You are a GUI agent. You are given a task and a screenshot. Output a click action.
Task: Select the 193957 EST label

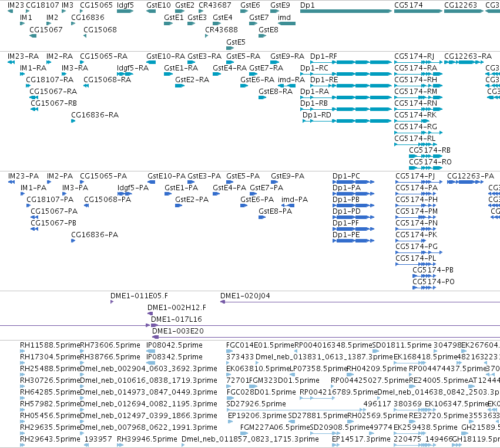click(98, 439)
